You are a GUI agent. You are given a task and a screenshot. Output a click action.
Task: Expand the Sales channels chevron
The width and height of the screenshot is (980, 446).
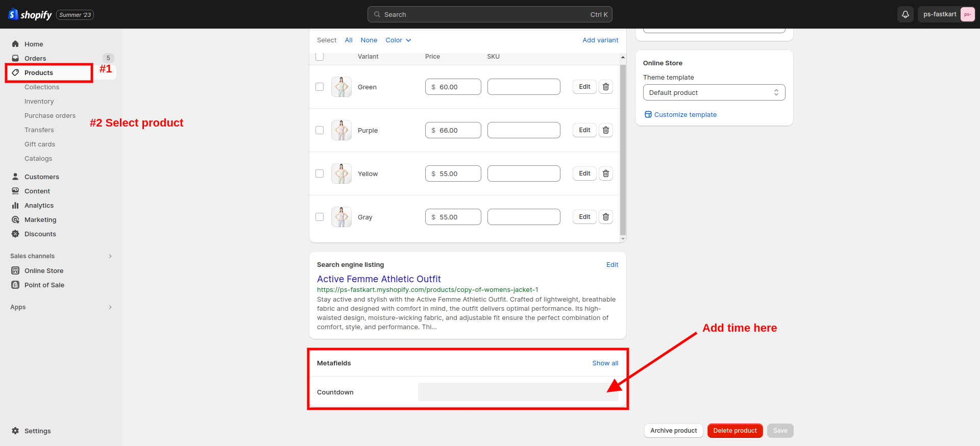(x=110, y=256)
